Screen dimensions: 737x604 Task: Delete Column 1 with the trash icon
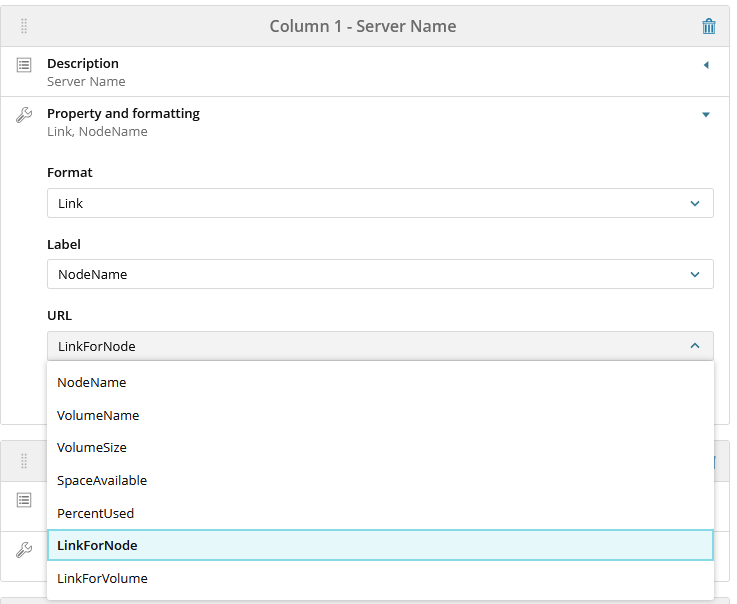[709, 26]
